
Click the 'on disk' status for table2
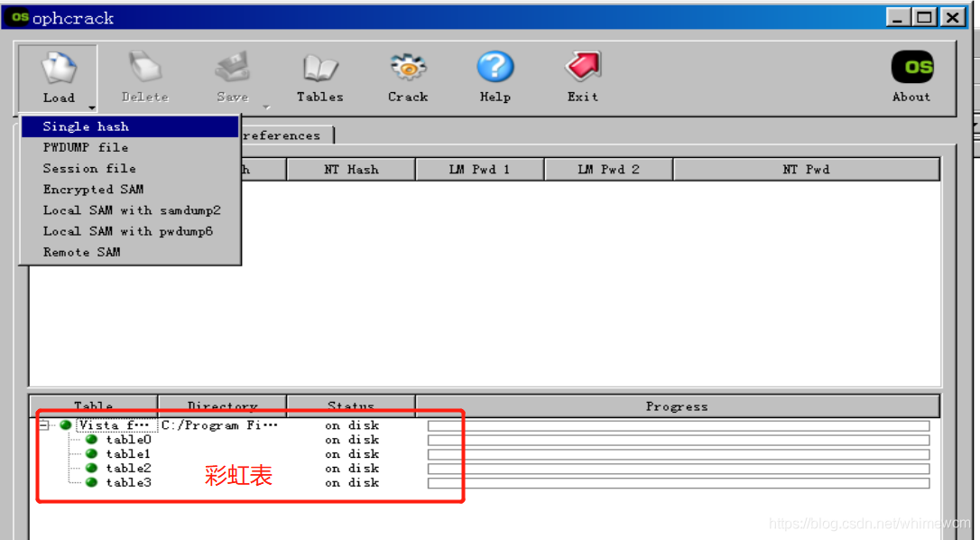(x=352, y=469)
